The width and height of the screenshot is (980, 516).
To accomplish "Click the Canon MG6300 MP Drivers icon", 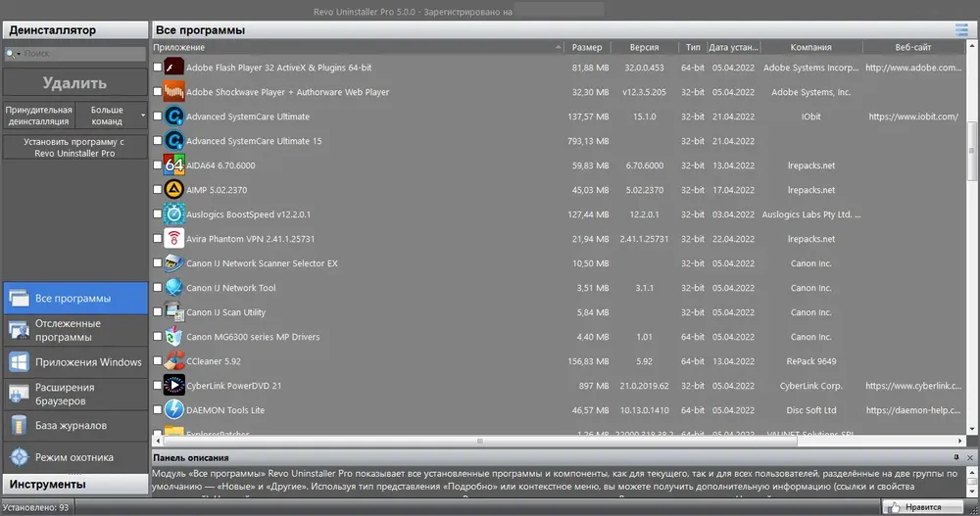I will (x=173, y=336).
